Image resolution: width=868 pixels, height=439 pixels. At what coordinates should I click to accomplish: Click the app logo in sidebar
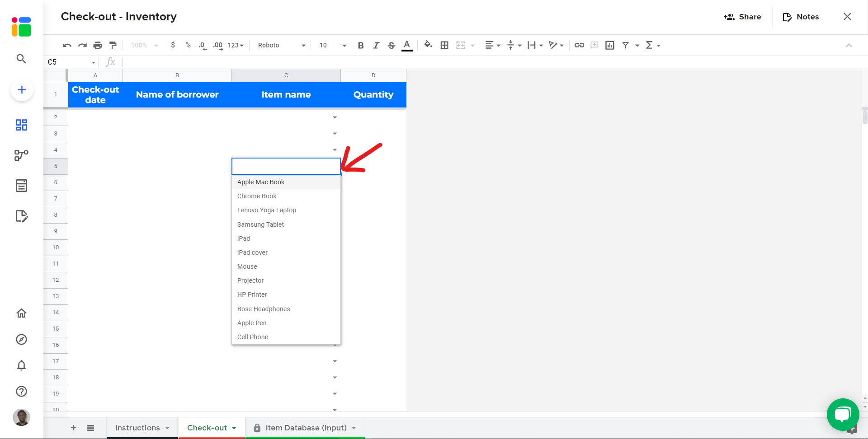tap(21, 27)
